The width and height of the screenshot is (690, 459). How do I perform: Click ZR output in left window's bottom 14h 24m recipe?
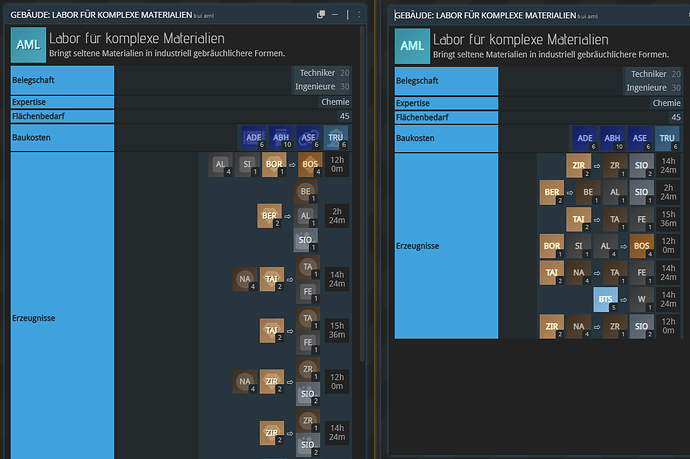308,420
